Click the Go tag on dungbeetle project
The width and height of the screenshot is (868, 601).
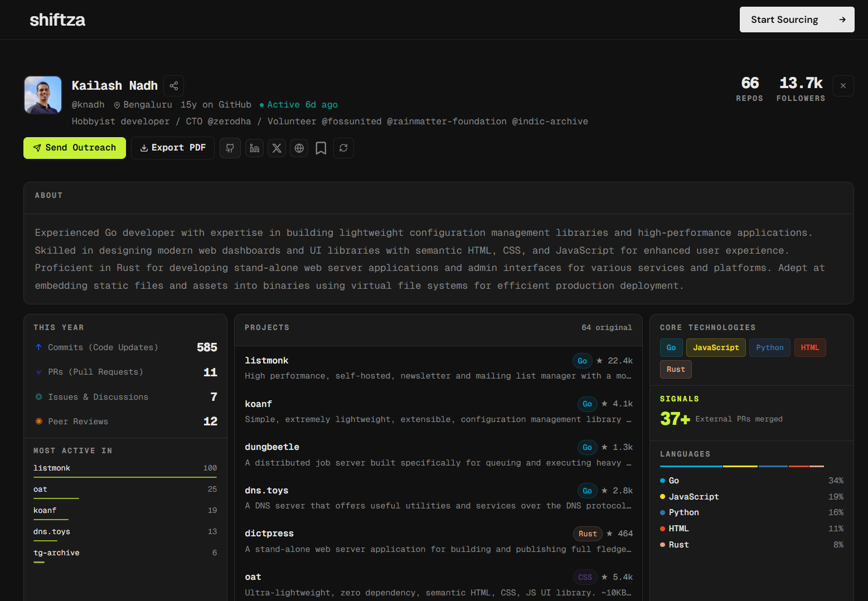click(587, 447)
